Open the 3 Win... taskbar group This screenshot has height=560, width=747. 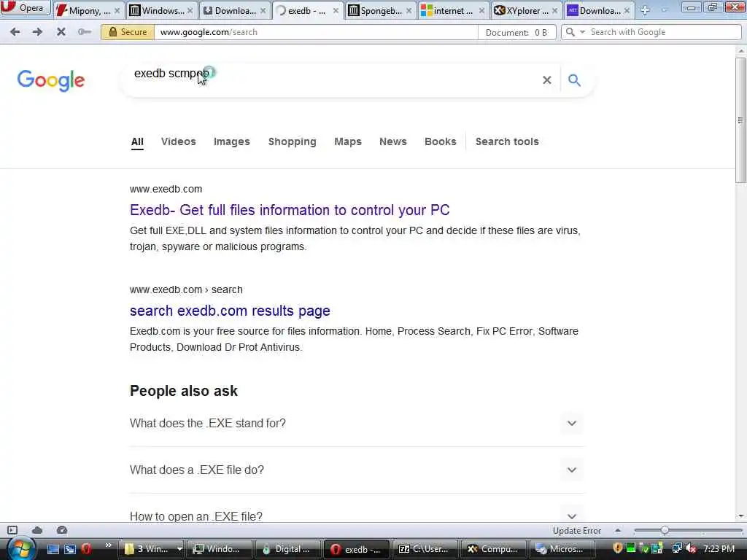tap(153, 549)
